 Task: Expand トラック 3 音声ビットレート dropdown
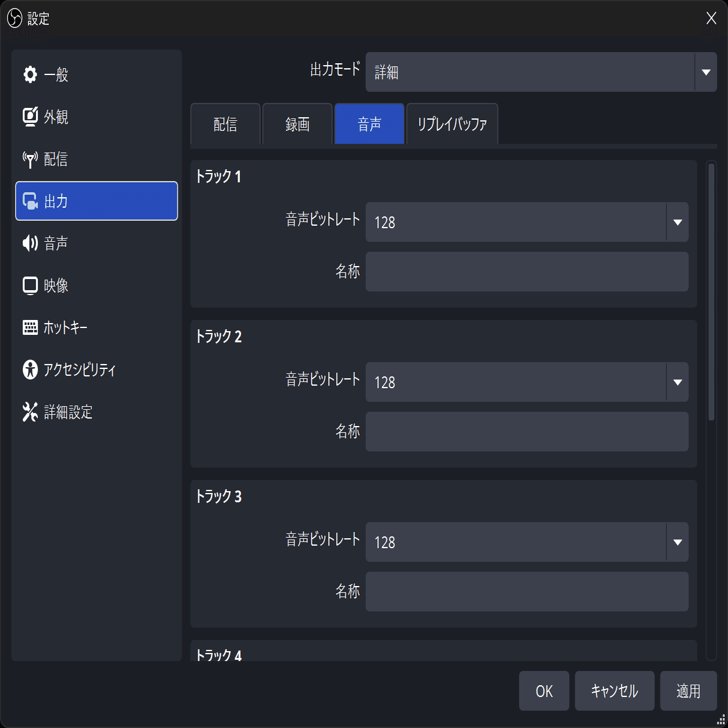(x=677, y=542)
